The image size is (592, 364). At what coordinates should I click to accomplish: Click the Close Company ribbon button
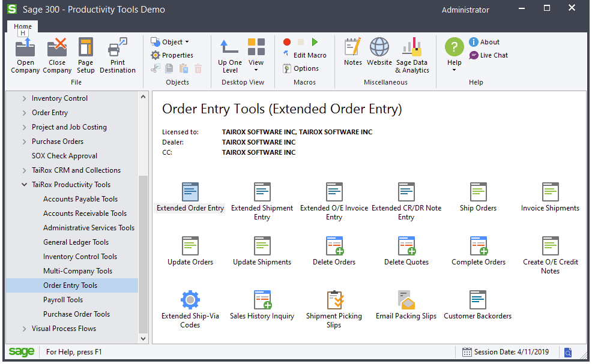57,55
